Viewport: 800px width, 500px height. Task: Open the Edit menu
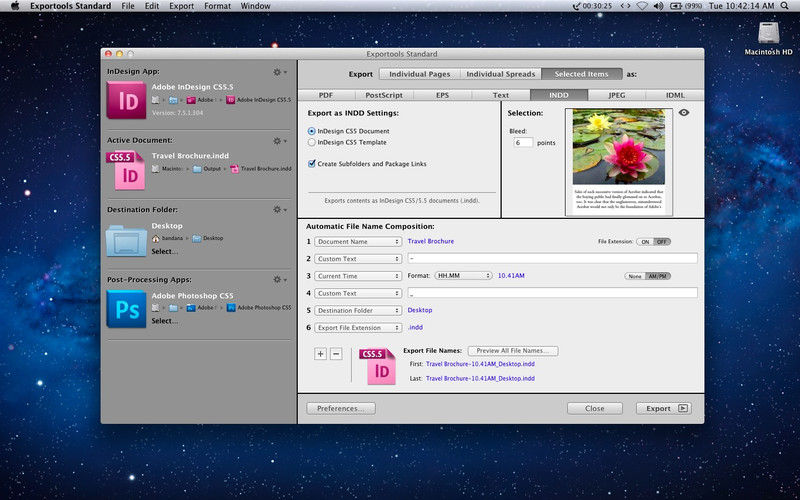[152, 6]
